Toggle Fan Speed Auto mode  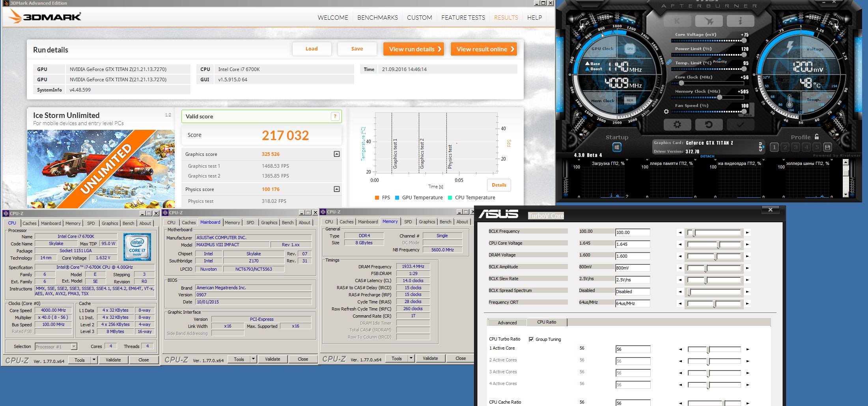click(x=747, y=115)
